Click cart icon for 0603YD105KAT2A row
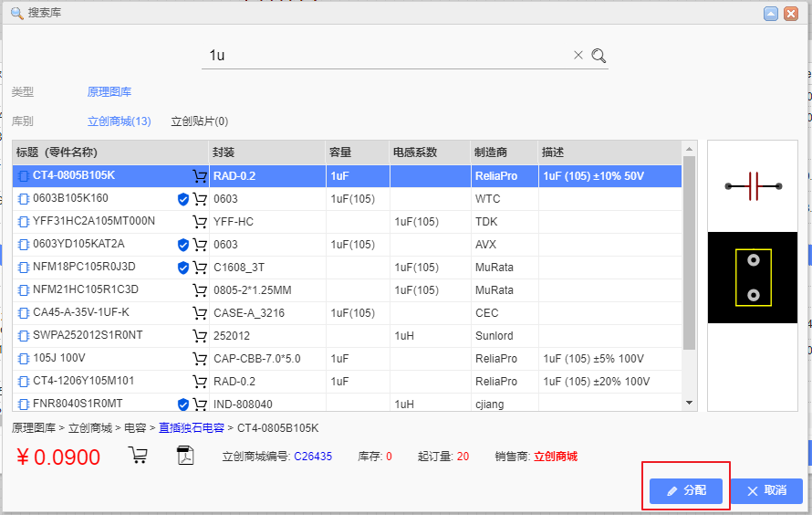812x515 pixels. tap(200, 245)
